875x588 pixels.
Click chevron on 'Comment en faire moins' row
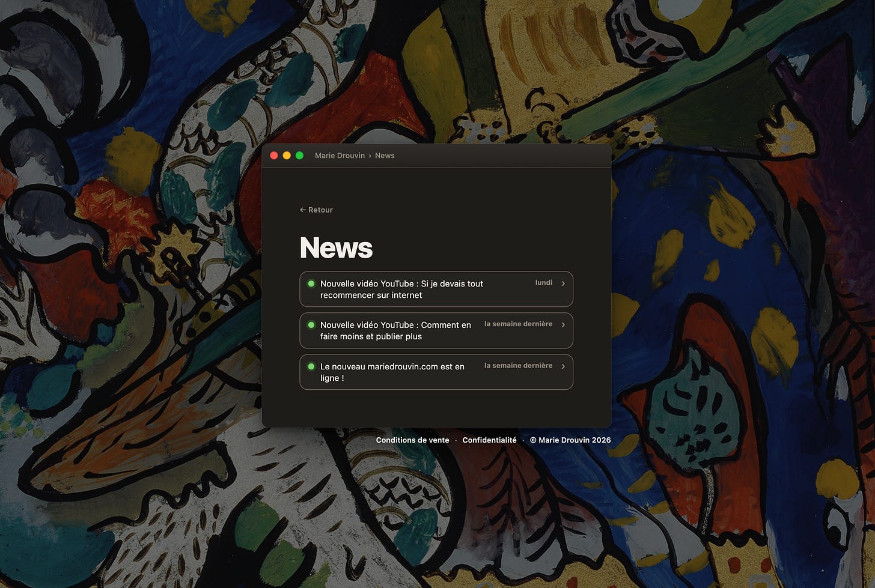click(563, 325)
